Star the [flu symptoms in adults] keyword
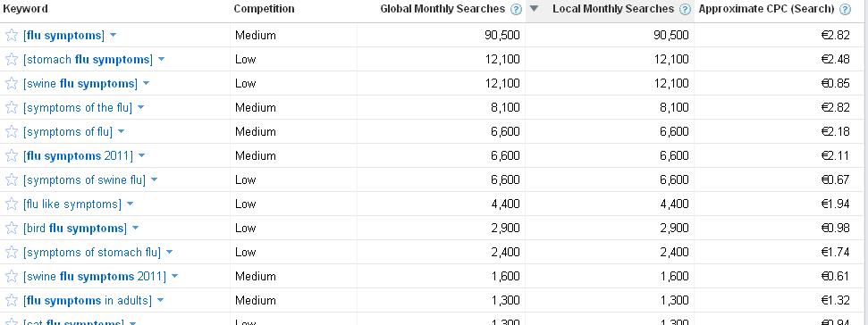This screenshot has width=868, height=325. (11, 301)
